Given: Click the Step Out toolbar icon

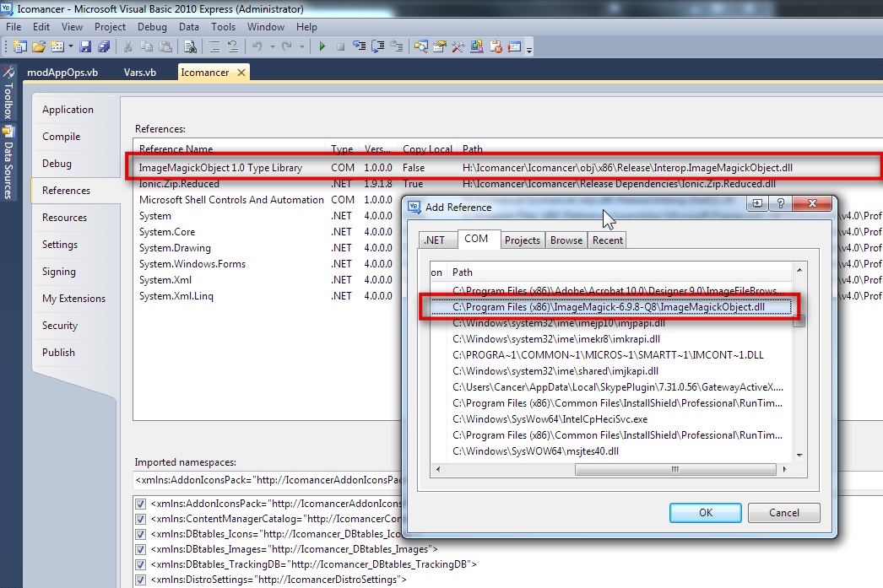Looking at the screenshot, I should click(x=397, y=46).
